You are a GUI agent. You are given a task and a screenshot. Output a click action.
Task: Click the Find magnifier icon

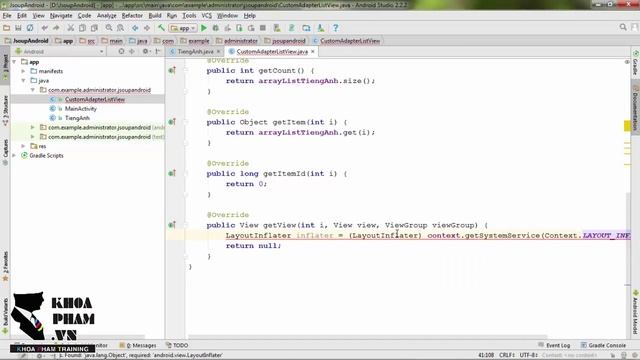point(109,28)
